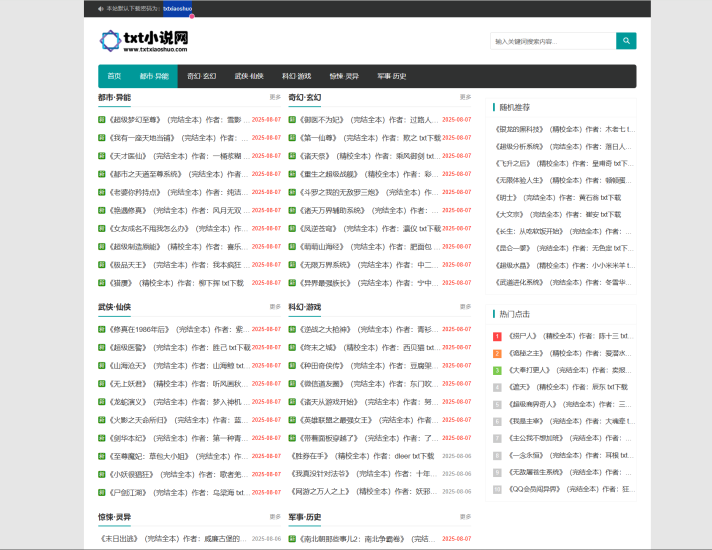Show 更多 for 科幻·游戏 section

(x=465, y=307)
